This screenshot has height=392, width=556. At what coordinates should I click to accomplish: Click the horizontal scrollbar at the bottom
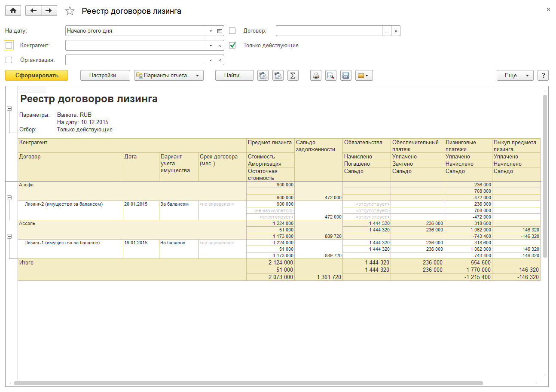point(248,383)
